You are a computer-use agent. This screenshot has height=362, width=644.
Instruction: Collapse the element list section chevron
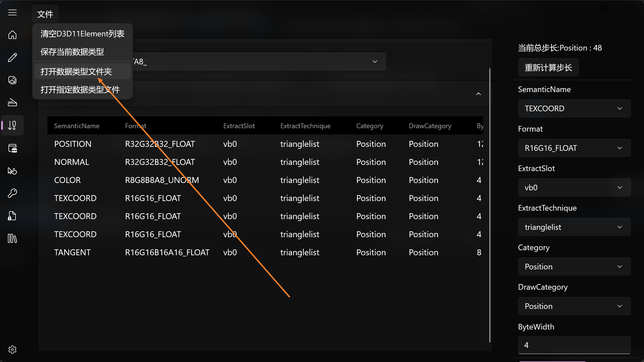pyautogui.click(x=478, y=94)
